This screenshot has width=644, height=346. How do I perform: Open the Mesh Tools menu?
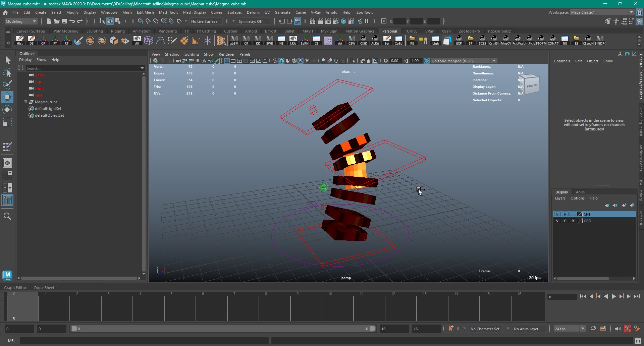coord(168,12)
